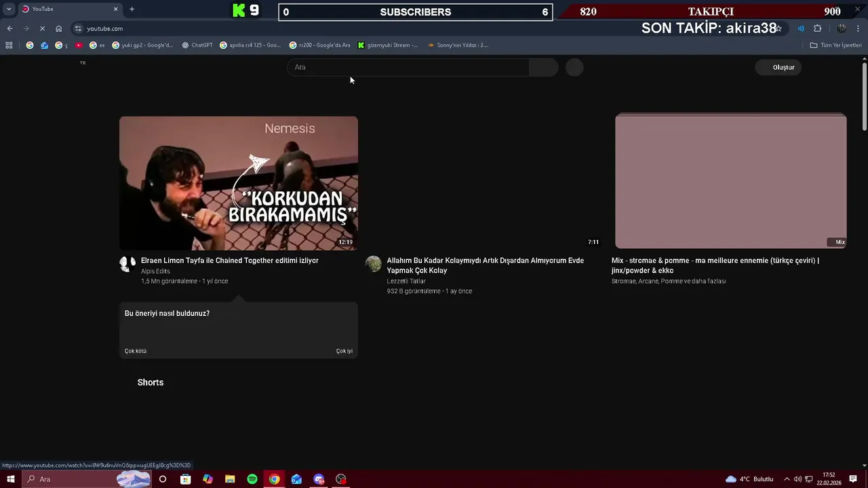
Task: Focus the YouTube 'Ara' search box
Action: (408, 67)
